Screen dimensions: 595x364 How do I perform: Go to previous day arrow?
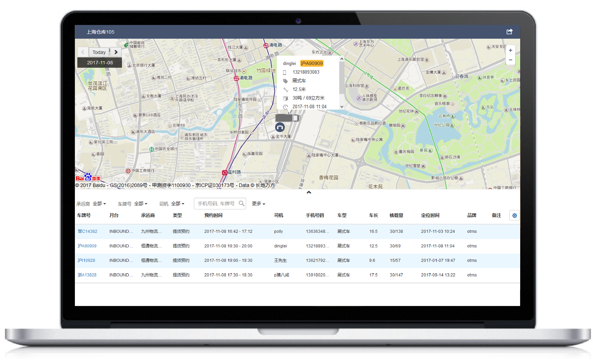83,52
